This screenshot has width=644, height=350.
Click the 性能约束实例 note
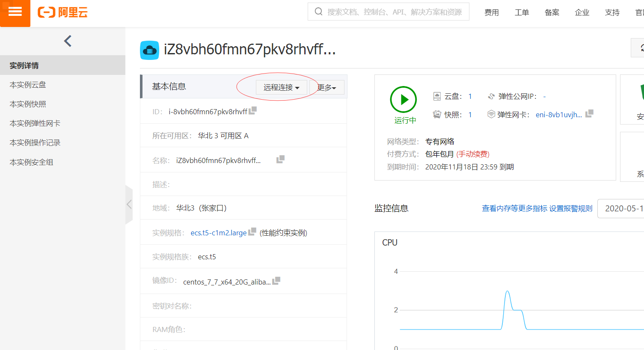tap(283, 233)
